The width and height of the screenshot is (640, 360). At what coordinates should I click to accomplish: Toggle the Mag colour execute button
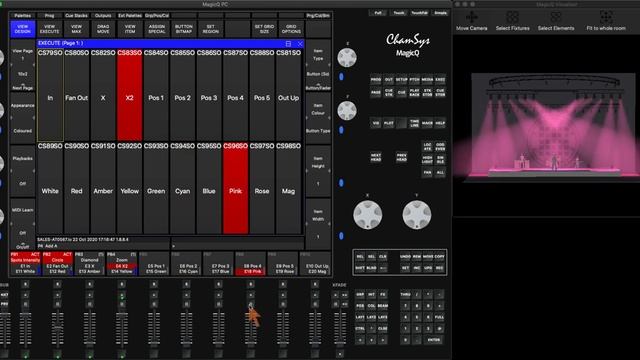[289, 188]
